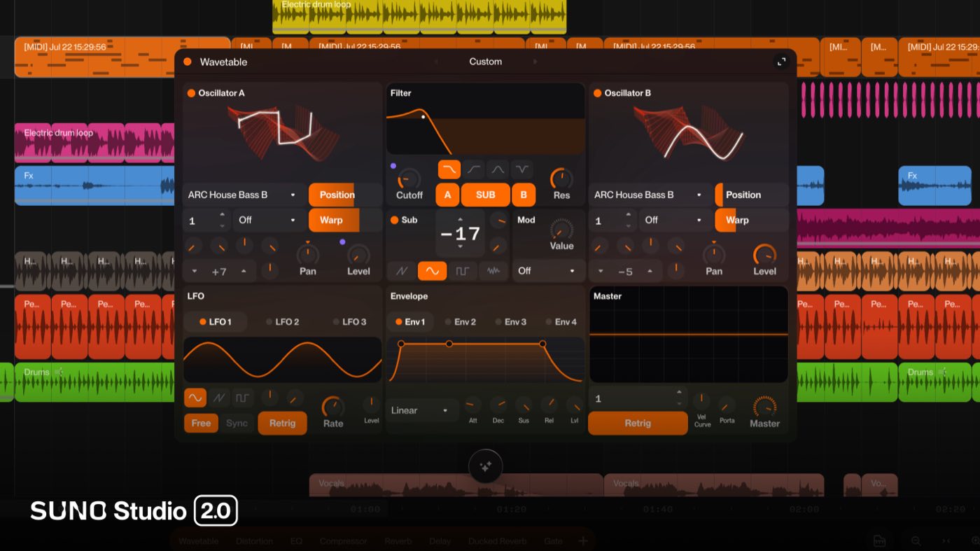
Task: Switch to the LFO 3 tab
Action: (349, 322)
